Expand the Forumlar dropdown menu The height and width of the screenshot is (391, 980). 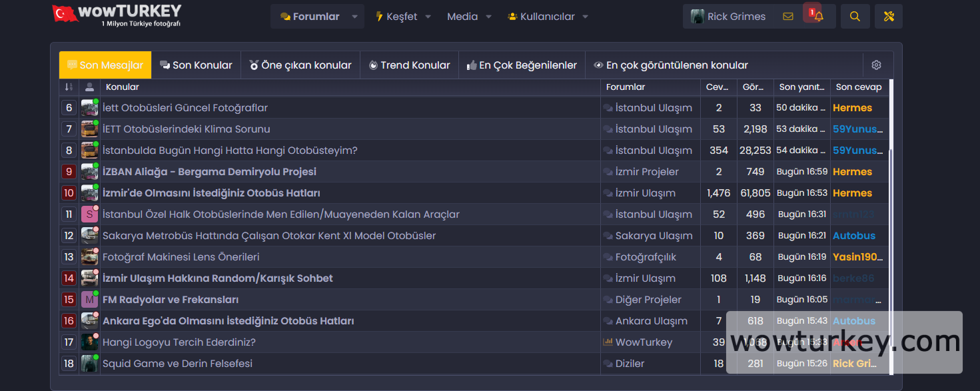[x=354, y=16]
